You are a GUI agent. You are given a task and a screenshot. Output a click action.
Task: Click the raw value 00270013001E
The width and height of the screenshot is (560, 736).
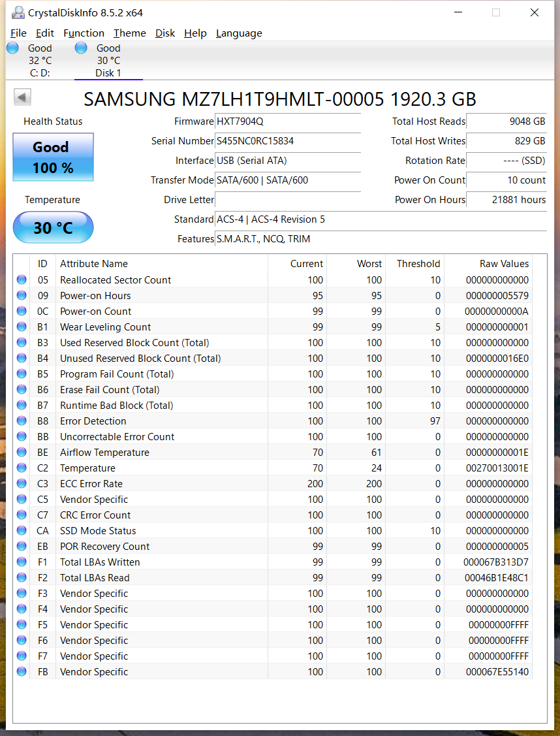pyautogui.click(x=497, y=468)
